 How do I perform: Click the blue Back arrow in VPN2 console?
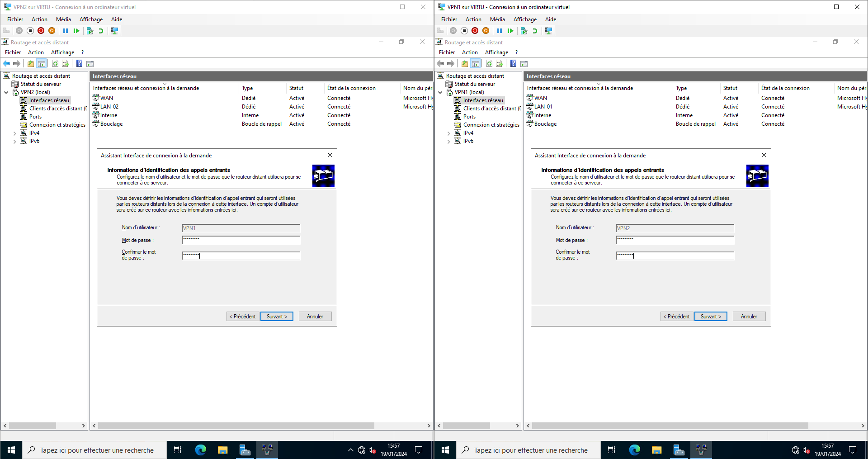pyautogui.click(x=6, y=64)
